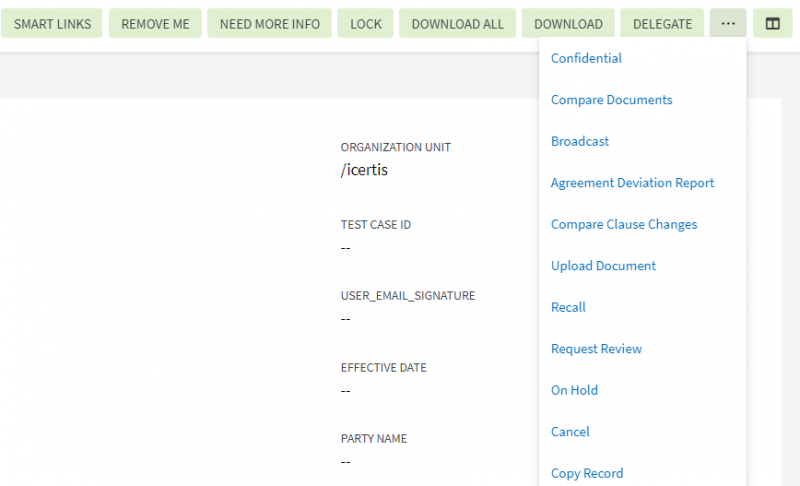Click NEED MORE INFO button
This screenshot has height=486, width=800.
click(269, 24)
